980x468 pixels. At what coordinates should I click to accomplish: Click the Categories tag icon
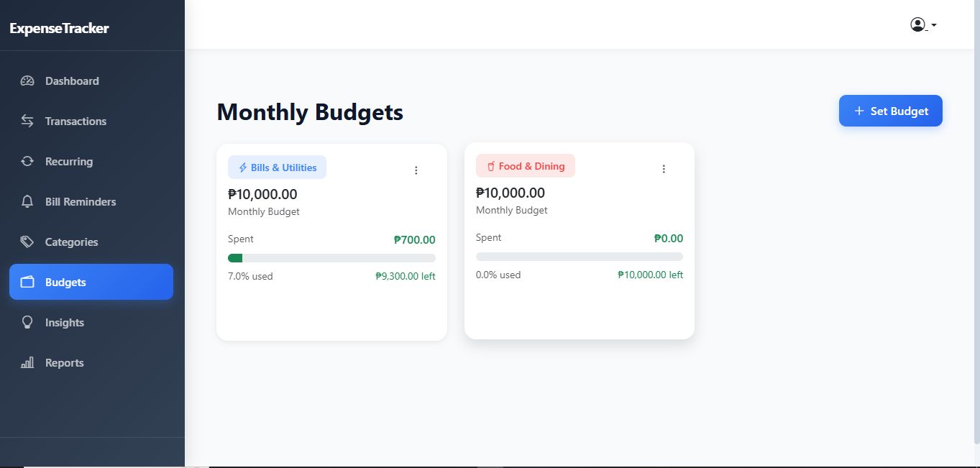[x=27, y=242]
